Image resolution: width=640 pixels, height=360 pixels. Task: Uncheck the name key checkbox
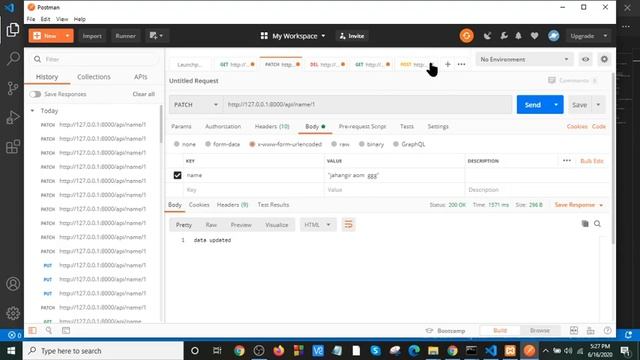[177, 175]
